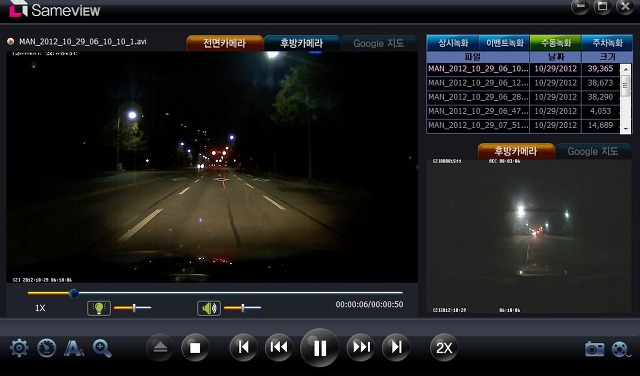
Task: Click the eject open-file button
Action: [x=160, y=347]
